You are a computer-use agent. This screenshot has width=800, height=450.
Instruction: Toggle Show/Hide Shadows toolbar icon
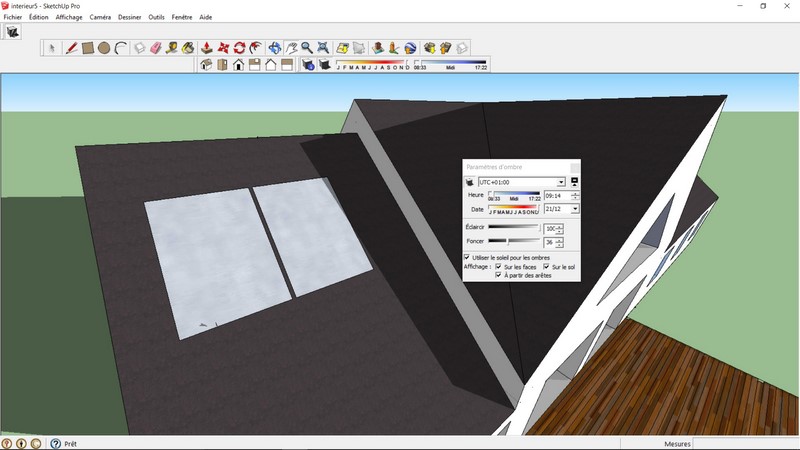(324, 65)
